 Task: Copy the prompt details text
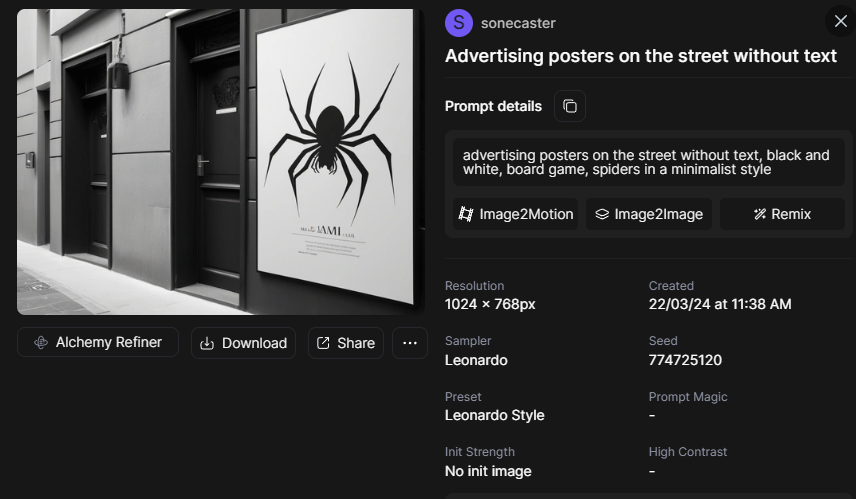pos(570,106)
